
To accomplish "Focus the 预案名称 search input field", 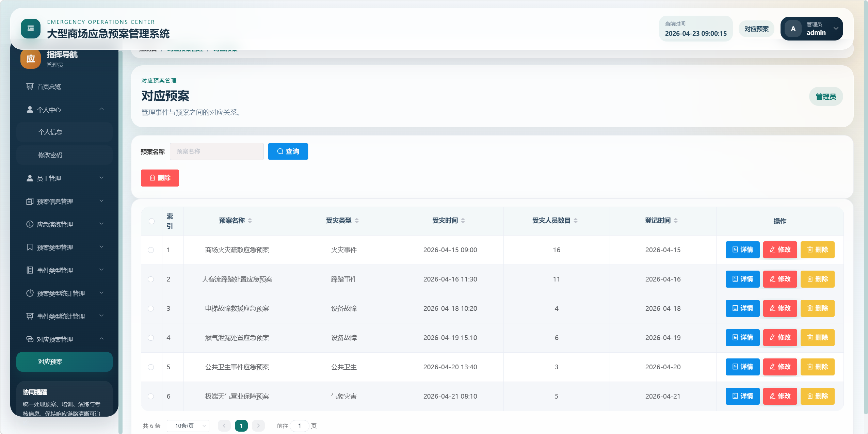I will tap(217, 151).
